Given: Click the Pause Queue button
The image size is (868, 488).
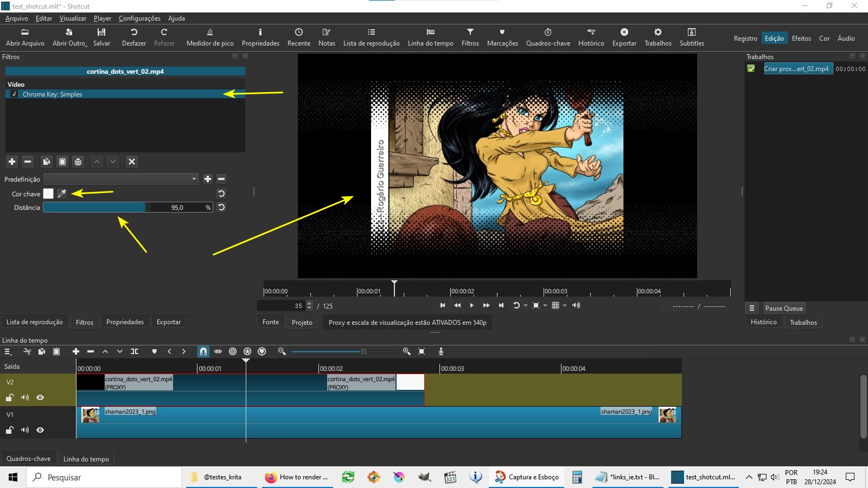Looking at the screenshot, I should (x=784, y=309).
